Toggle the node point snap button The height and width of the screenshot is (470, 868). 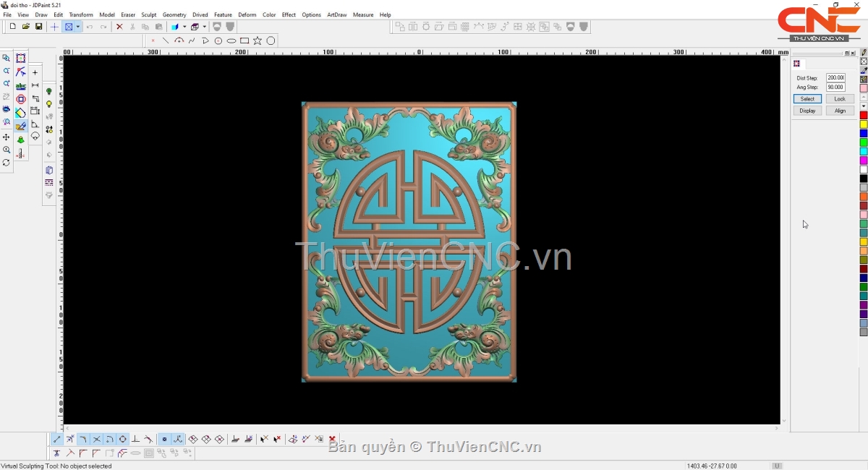pos(164,439)
